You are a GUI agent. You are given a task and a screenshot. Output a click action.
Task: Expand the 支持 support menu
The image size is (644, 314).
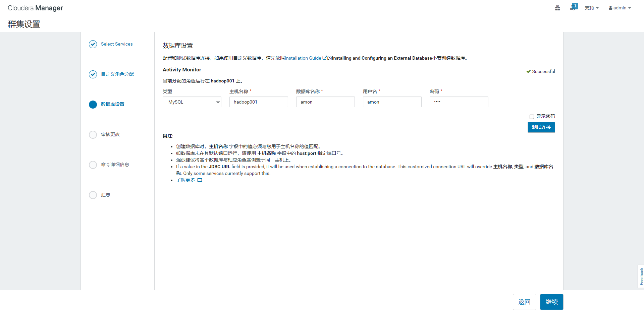click(x=591, y=8)
